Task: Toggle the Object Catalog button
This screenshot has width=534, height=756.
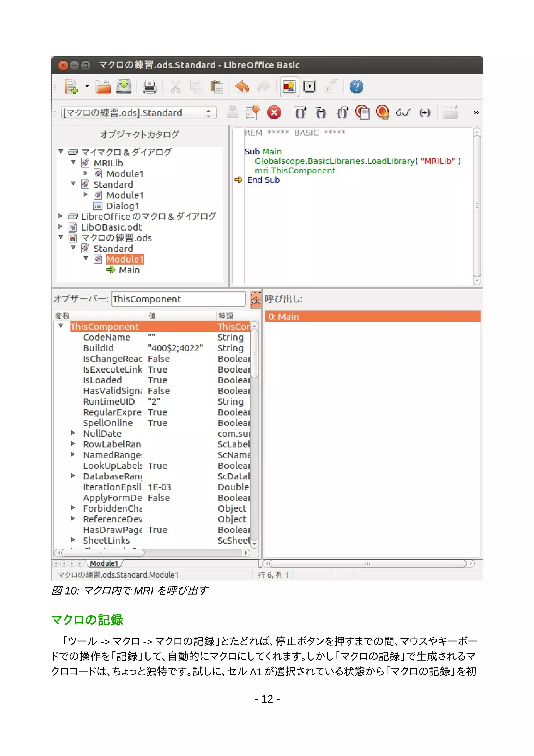Action: (289, 87)
